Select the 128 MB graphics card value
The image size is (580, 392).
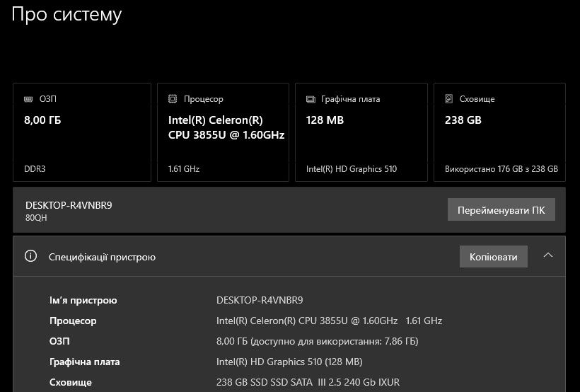tap(325, 120)
